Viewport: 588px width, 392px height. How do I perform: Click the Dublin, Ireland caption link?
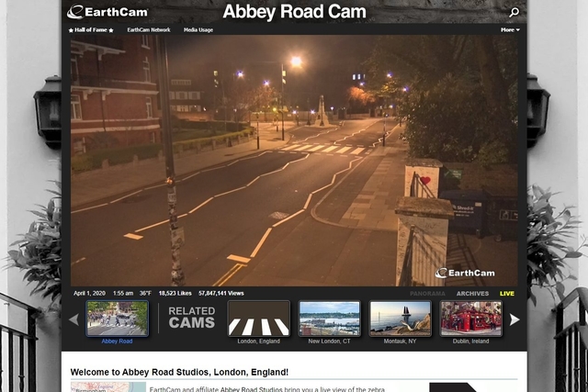[x=470, y=341]
